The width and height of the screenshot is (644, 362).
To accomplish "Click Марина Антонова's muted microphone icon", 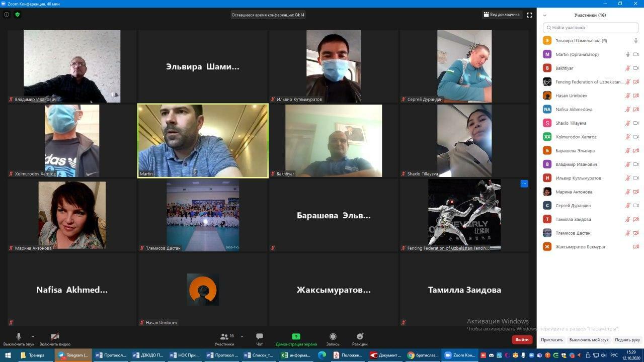I will tap(628, 192).
